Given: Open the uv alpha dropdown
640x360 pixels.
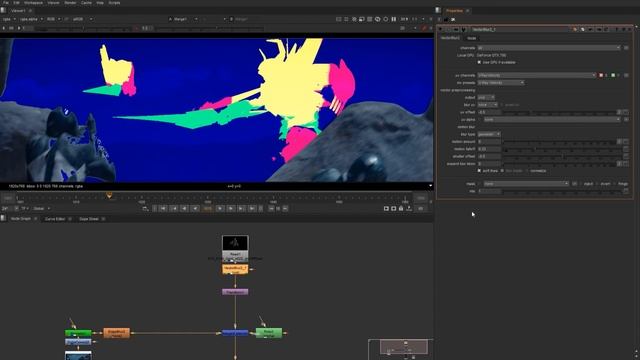Looking at the screenshot, I should point(552,119).
